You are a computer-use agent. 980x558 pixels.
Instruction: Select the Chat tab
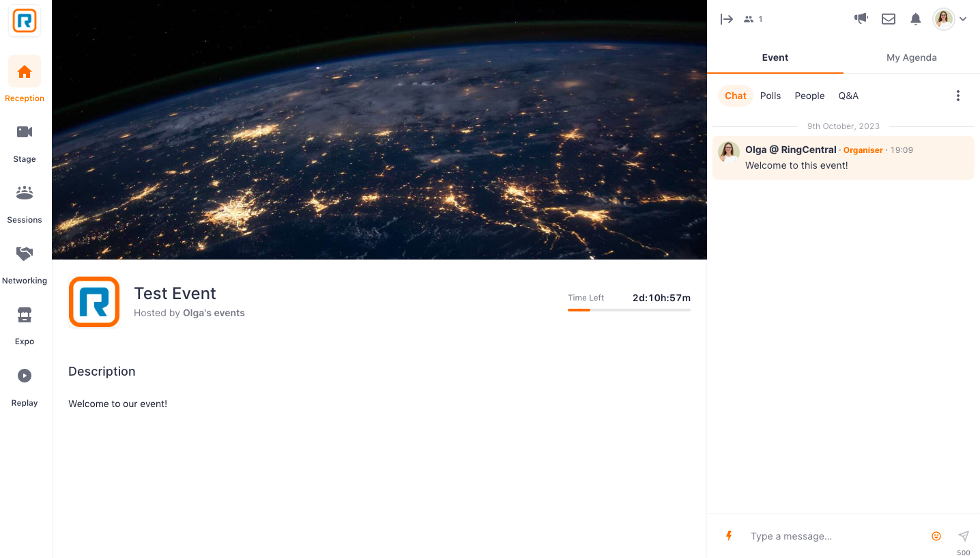tap(735, 96)
